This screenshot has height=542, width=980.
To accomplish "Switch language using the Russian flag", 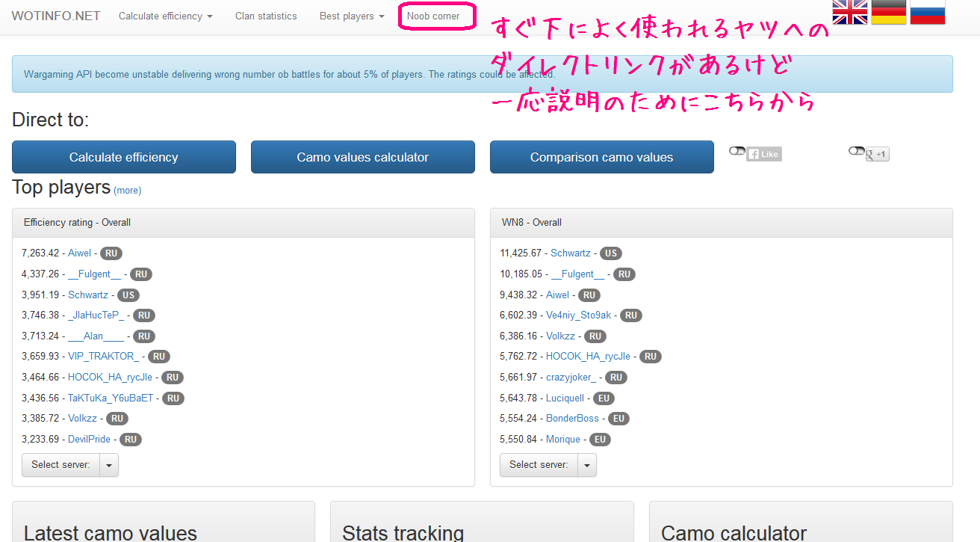I will tap(928, 11).
